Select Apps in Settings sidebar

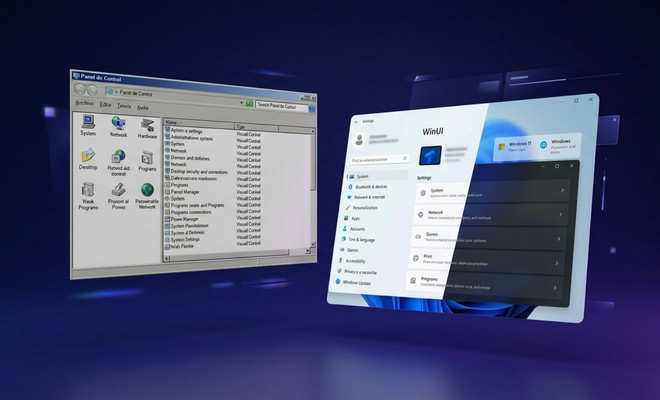[352, 218]
